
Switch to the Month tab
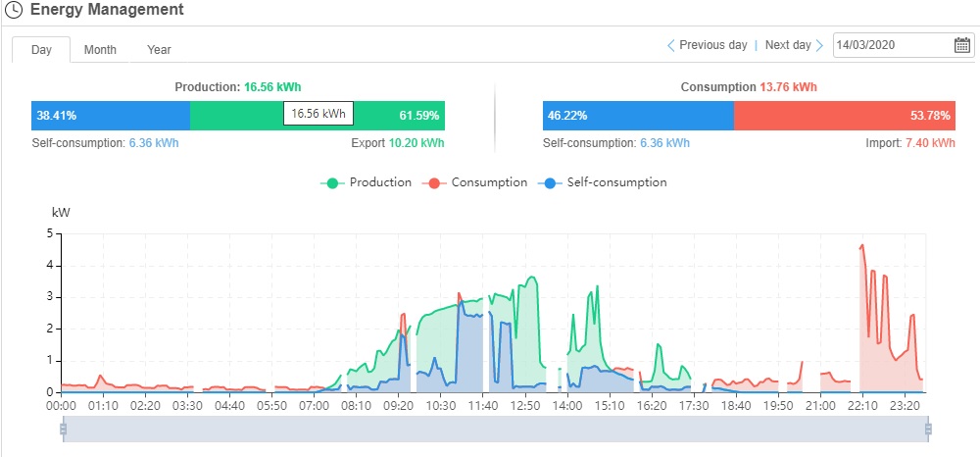[x=100, y=49]
